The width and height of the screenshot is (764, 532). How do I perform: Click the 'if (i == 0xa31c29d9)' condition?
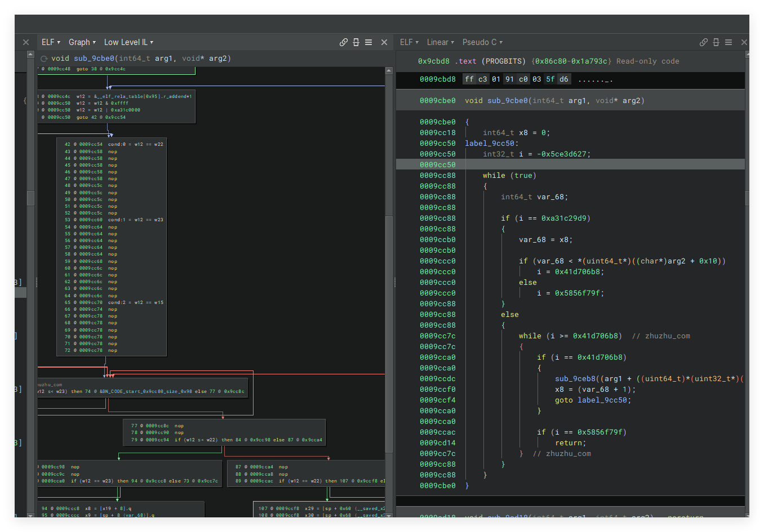(x=546, y=218)
